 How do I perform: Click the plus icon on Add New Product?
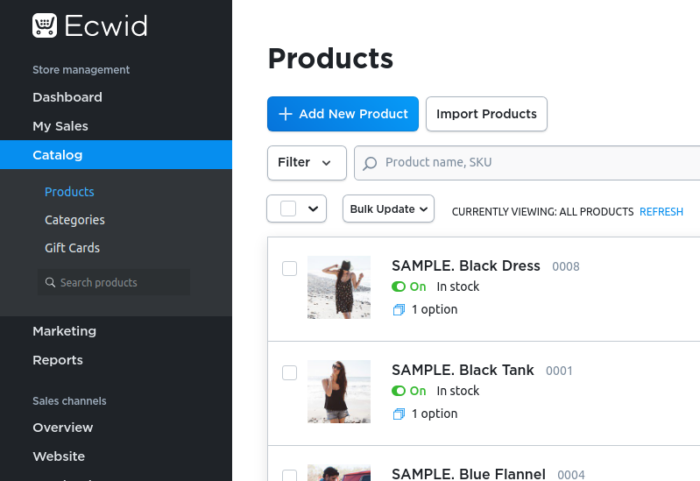(285, 114)
